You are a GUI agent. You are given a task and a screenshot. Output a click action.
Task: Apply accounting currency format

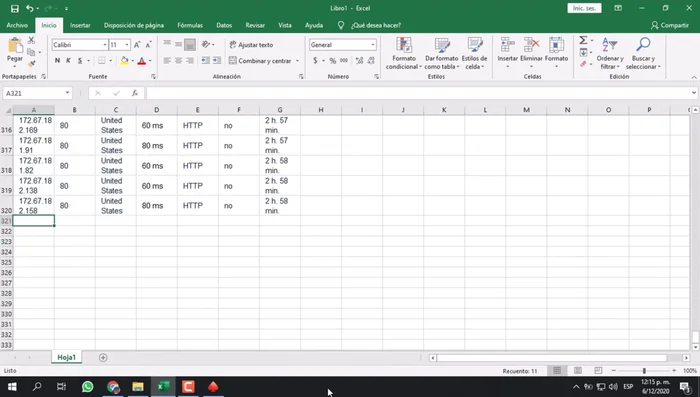[315, 61]
